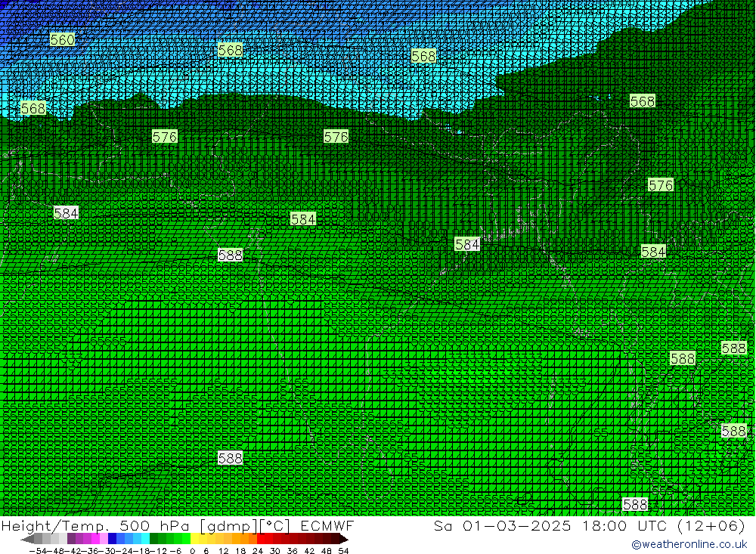Viewport: 756px width, 554px height.
Task: Click the positive '18' legend value
Action: pyautogui.click(x=240, y=551)
